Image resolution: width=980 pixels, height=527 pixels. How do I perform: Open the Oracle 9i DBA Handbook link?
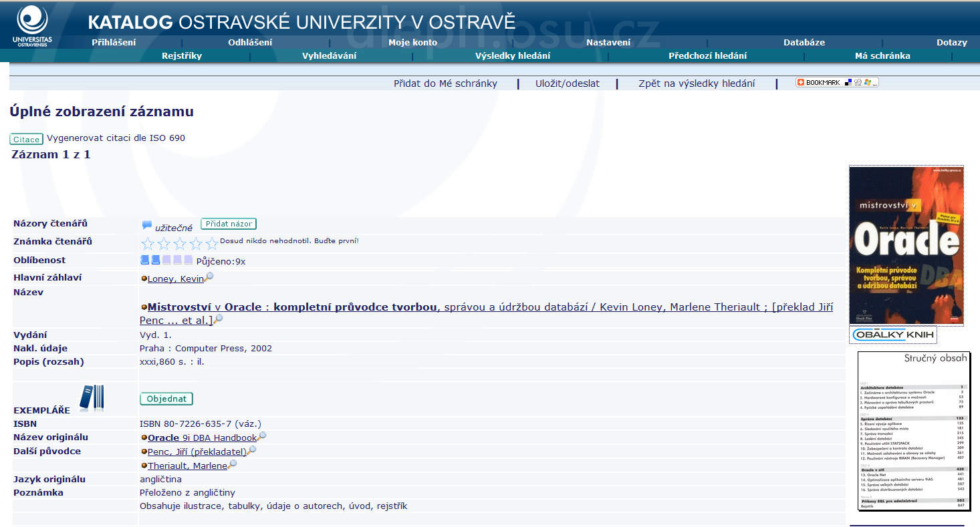[x=202, y=438]
